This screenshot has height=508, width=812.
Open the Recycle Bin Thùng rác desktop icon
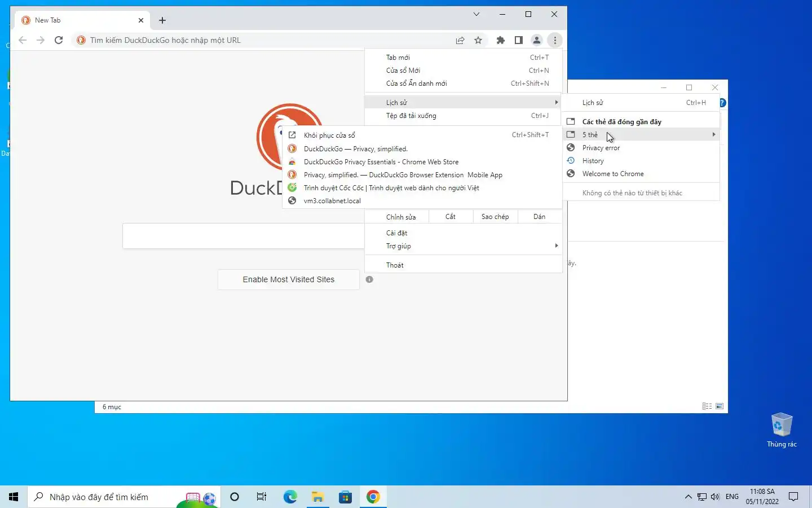tap(782, 430)
